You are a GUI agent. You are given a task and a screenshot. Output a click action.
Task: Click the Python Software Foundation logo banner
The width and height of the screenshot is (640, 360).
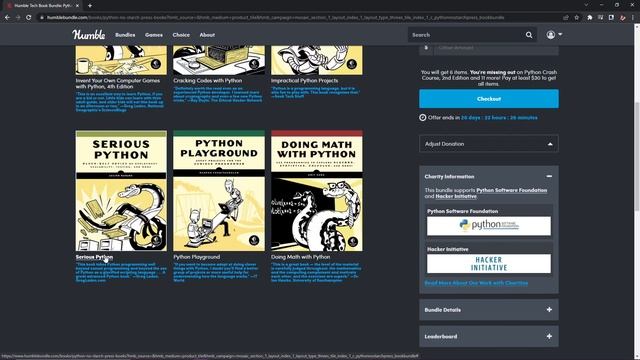point(489,226)
